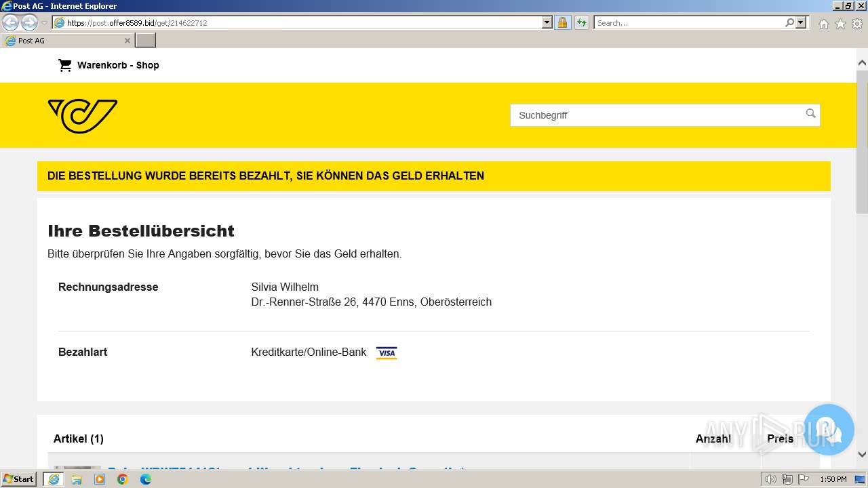Open the blue chat support bubble
The width and height of the screenshot is (868, 488).
(x=829, y=430)
